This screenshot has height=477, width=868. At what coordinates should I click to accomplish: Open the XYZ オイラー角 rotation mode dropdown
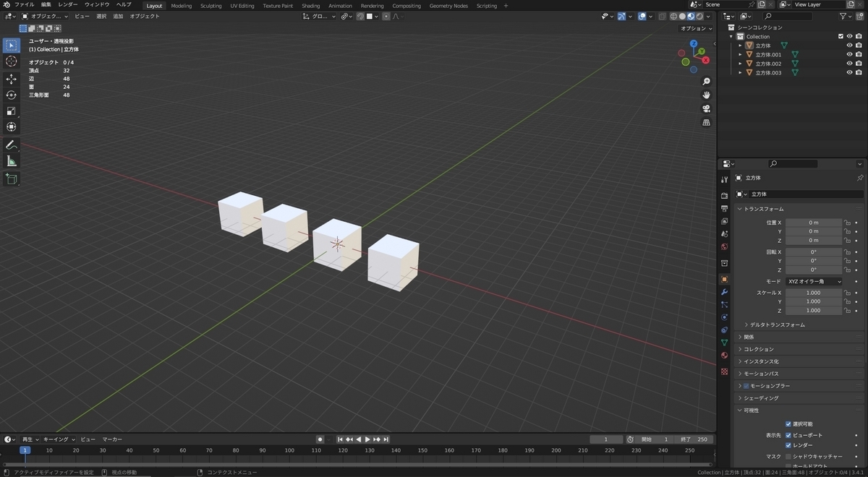[814, 281]
